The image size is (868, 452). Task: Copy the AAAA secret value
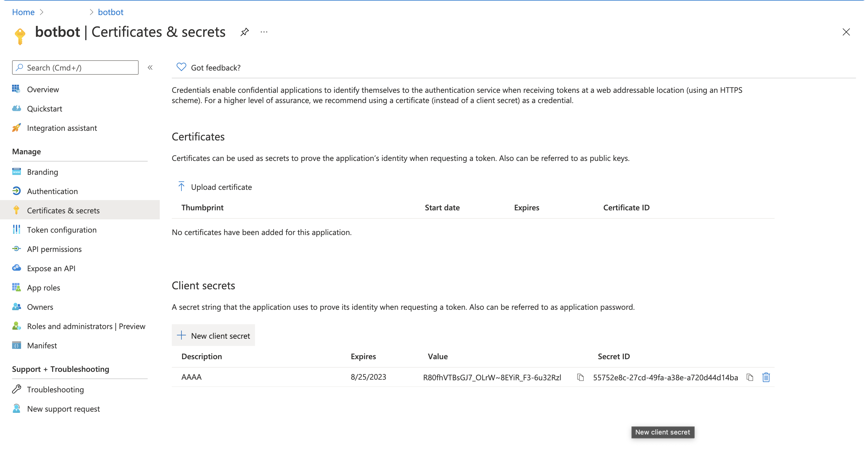580,377
